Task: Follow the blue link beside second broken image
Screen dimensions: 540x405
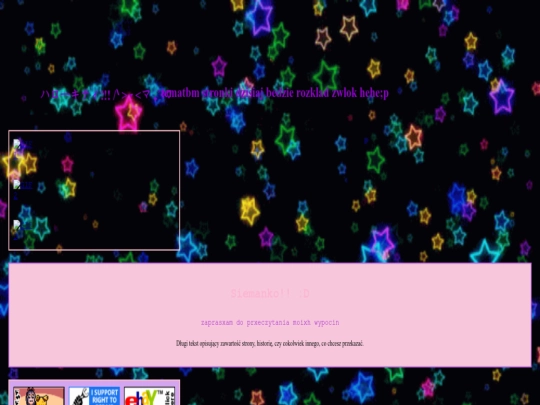Action: point(27,186)
